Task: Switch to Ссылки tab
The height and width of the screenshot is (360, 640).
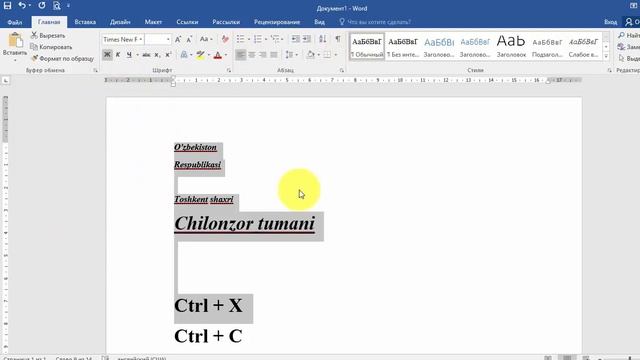Action: [x=187, y=22]
